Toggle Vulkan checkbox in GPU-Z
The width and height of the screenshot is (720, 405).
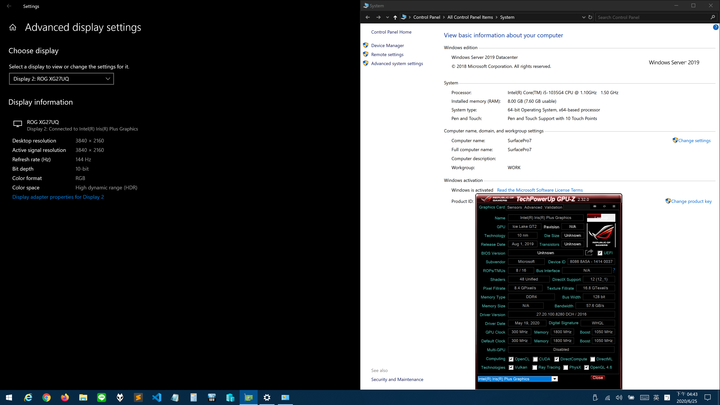point(511,367)
